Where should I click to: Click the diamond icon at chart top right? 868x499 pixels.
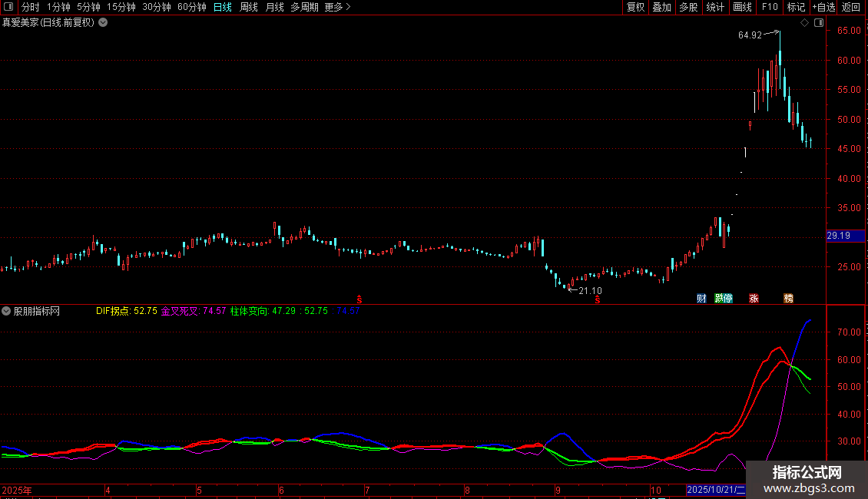(804, 23)
